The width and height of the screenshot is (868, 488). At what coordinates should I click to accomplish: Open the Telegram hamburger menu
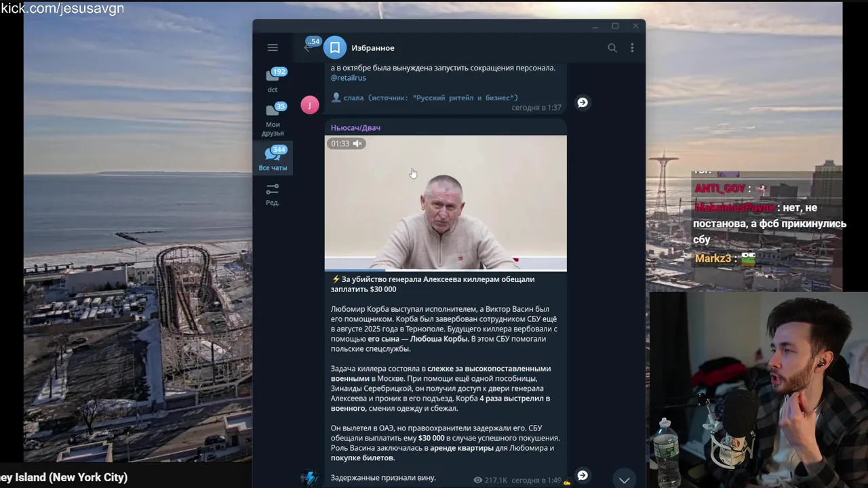tap(273, 47)
